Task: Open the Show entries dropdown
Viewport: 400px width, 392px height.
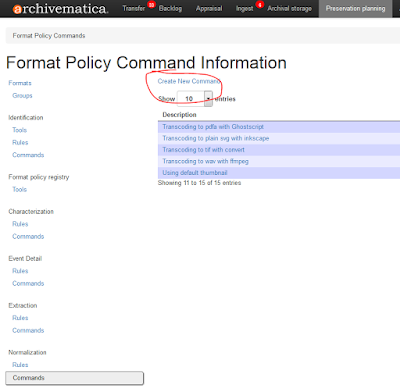Action: pos(195,99)
